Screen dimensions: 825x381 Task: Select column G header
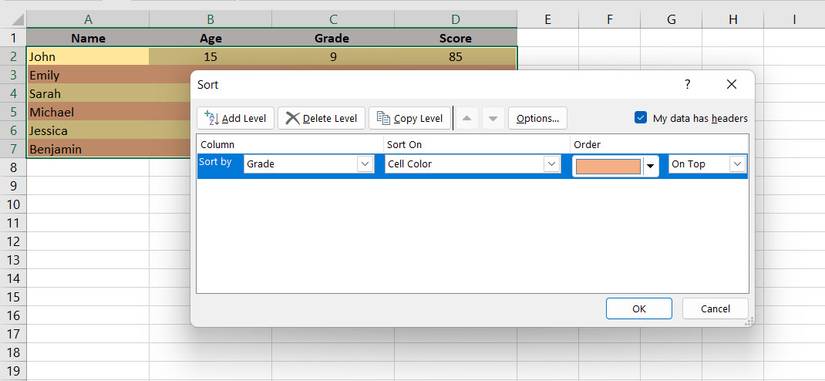(671, 19)
